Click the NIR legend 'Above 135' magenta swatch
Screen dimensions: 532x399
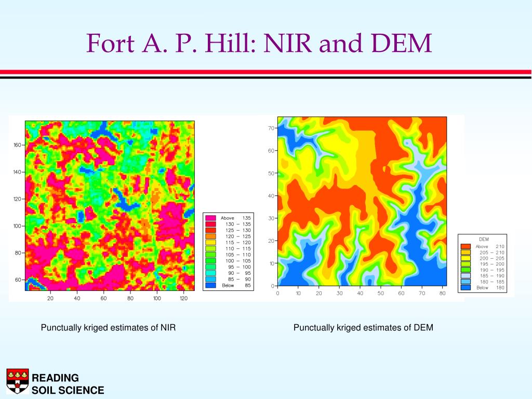(x=211, y=218)
